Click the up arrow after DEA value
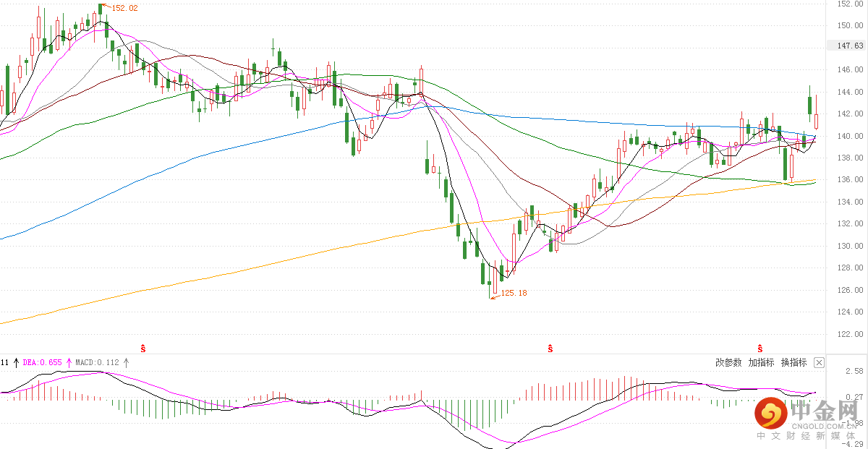The height and width of the screenshot is (449, 868). point(69,362)
